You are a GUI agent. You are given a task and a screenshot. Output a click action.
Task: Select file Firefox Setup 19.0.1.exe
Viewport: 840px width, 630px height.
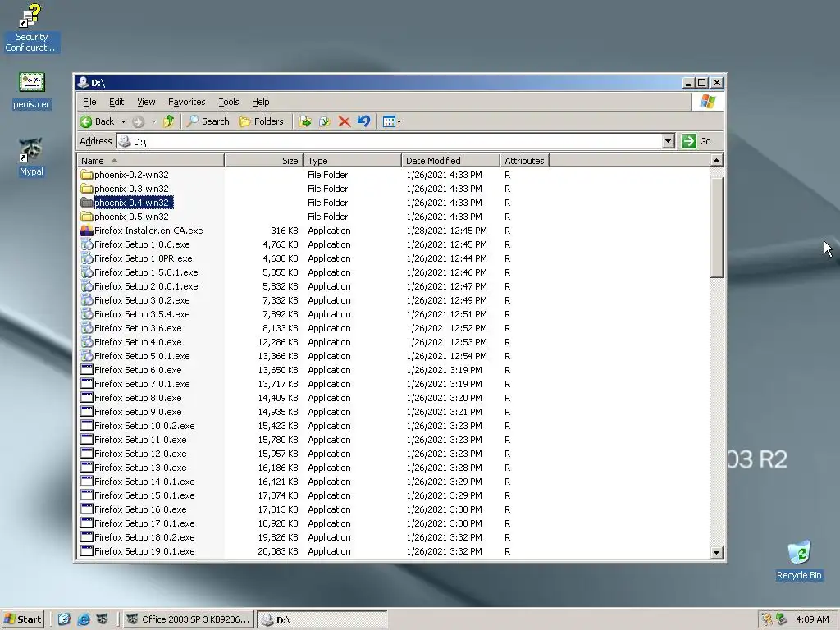point(144,550)
